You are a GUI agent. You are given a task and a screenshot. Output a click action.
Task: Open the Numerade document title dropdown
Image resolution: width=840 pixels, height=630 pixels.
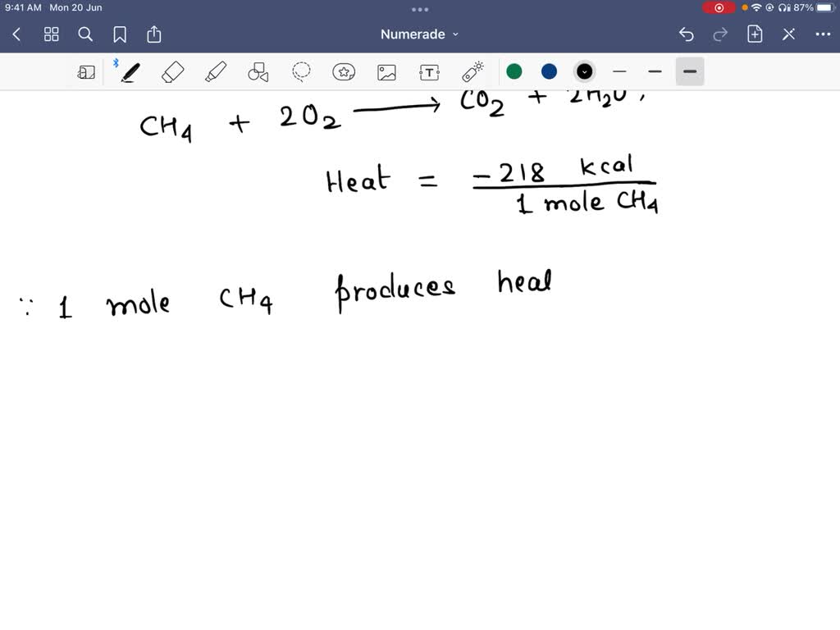[419, 34]
